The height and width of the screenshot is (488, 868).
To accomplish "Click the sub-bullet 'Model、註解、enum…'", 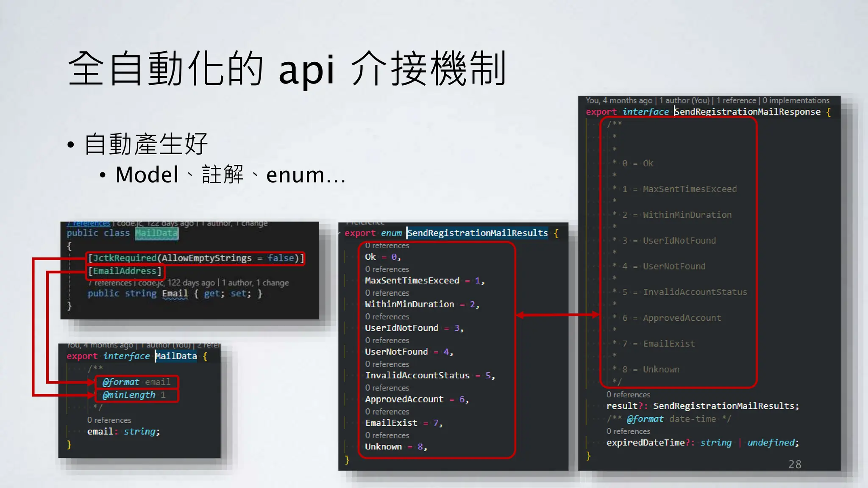I will [231, 175].
